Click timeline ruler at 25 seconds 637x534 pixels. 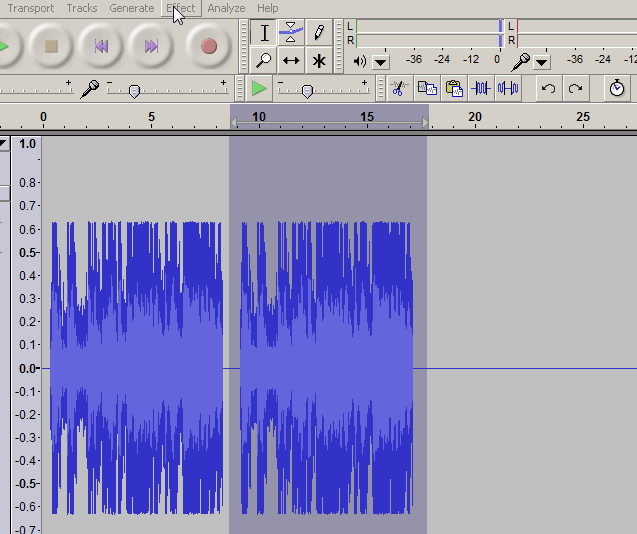583,117
